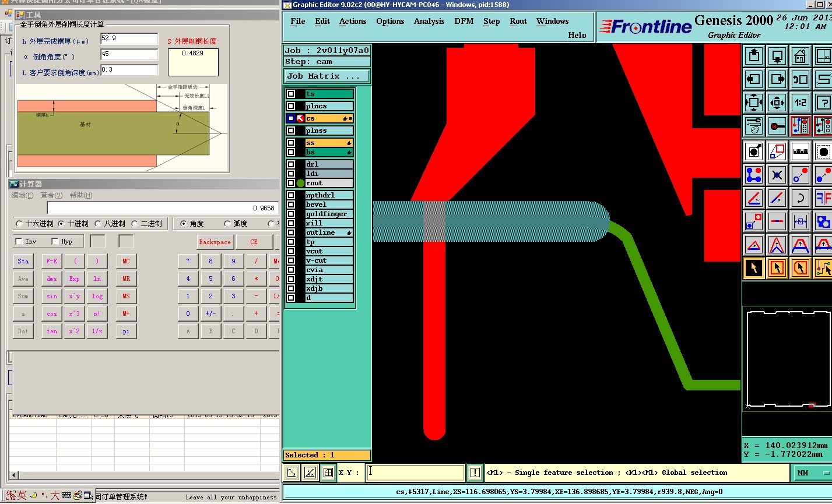Click the snap target icon beside the palette icon
Screen dimensions: 832x504
tap(777, 125)
